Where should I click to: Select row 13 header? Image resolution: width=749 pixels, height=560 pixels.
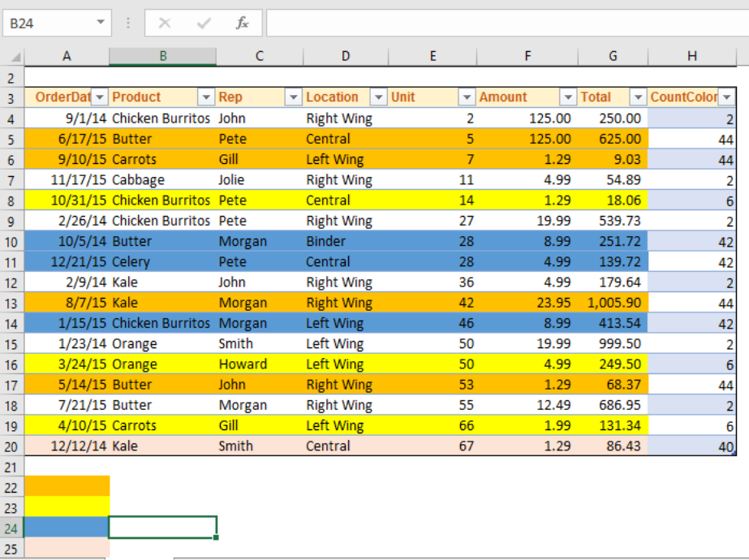pos(11,304)
